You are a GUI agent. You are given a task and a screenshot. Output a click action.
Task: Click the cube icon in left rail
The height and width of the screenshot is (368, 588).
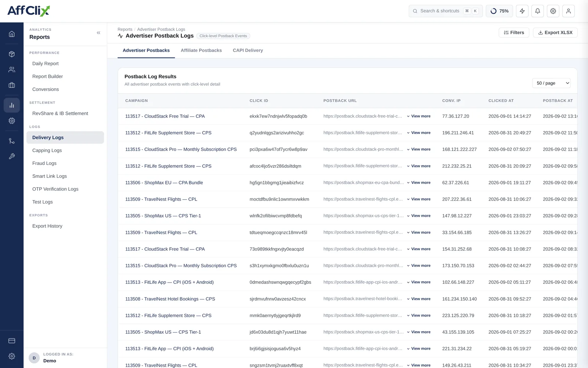[12, 54]
